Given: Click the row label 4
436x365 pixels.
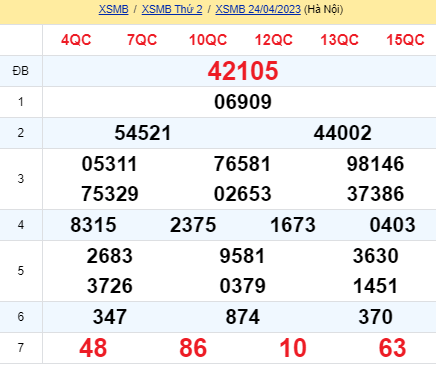Looking at the screenshot, I should (21, 225).
